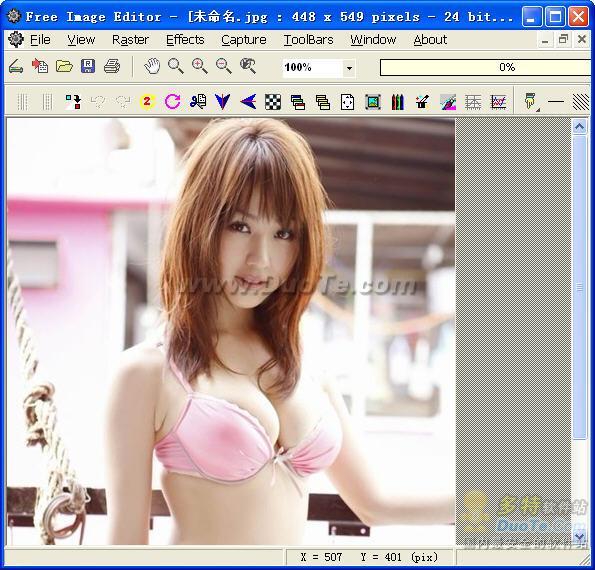Click the histogram chart icon
The width and height of the screenshot is (595, 570).
(x=498, y=102)
